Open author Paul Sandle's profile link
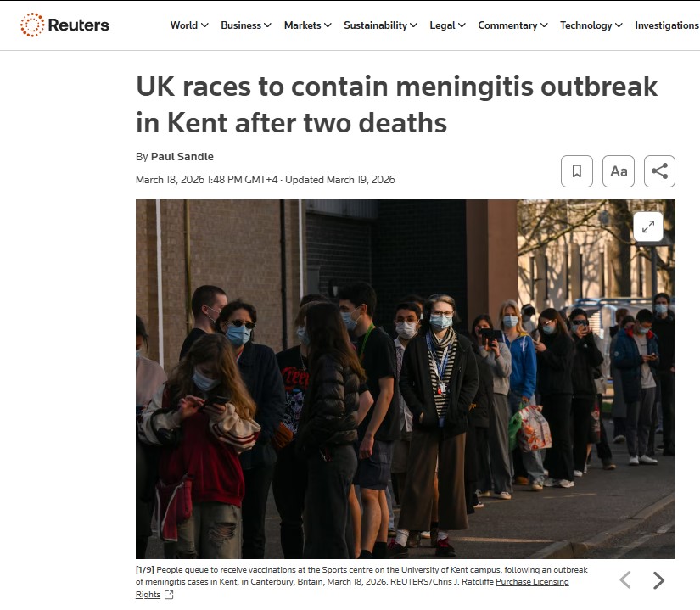Screen dimensions: 700x610 point(182,156)
